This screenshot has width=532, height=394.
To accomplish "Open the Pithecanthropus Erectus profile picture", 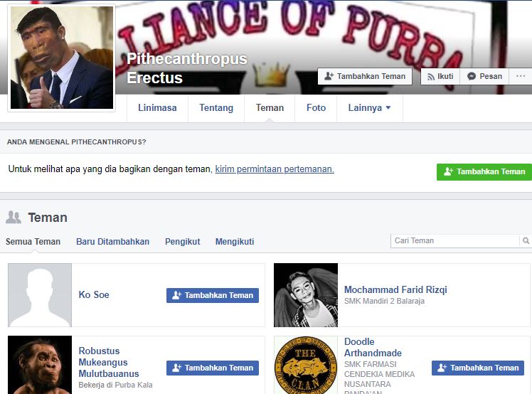I will pyautogui.click(x=60, y=58).
